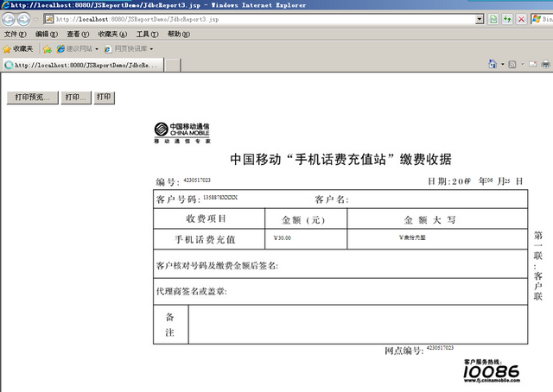Click the Read mail envelope icon
This screenshot has height=392, width=553.
click(x=533, y=64)
